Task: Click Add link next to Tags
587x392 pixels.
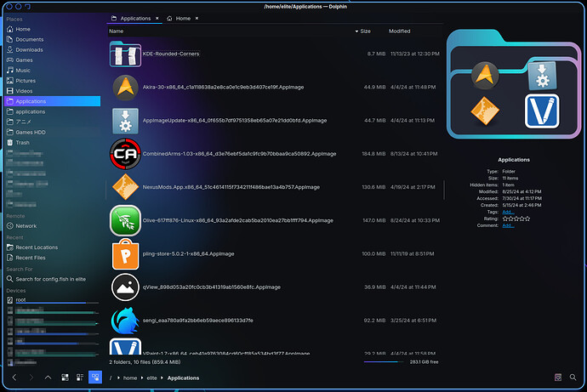Action: (x=508, y=212)
